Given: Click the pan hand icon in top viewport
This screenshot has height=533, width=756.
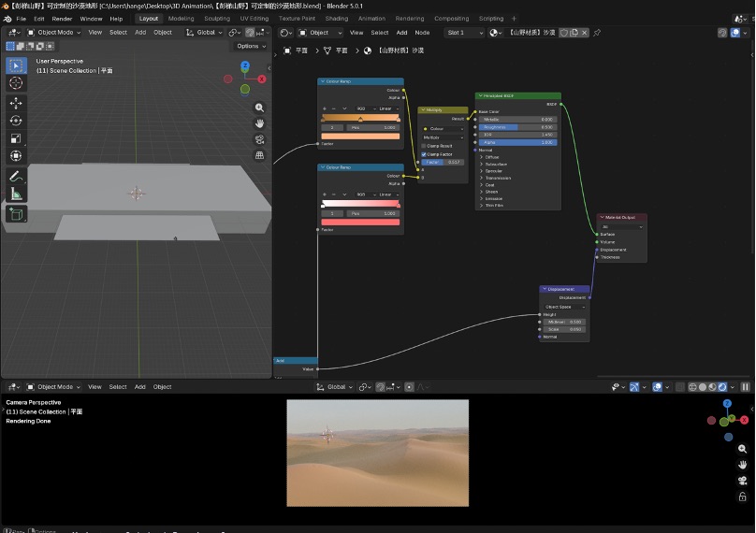Looking at the screenshot, I should (x=259, y=123).
